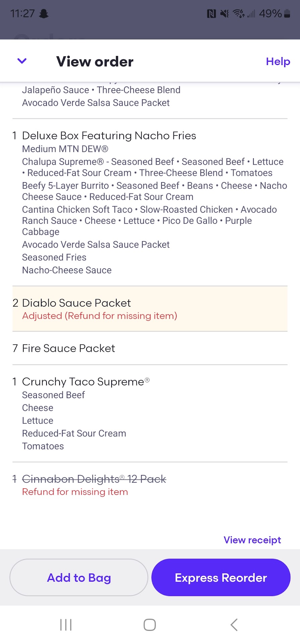Tap the crossed-out Cinnabon Delights 12 Pack

click(94, 479)
